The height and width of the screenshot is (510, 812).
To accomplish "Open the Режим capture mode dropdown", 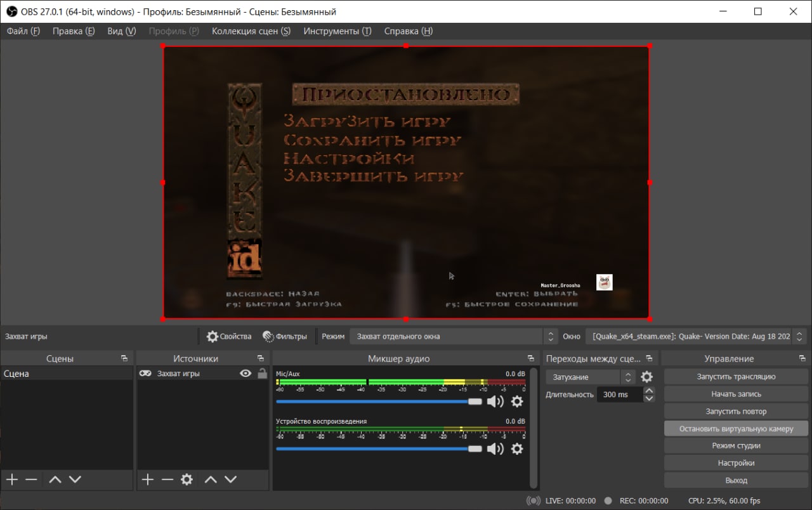I will click(454, 336).
